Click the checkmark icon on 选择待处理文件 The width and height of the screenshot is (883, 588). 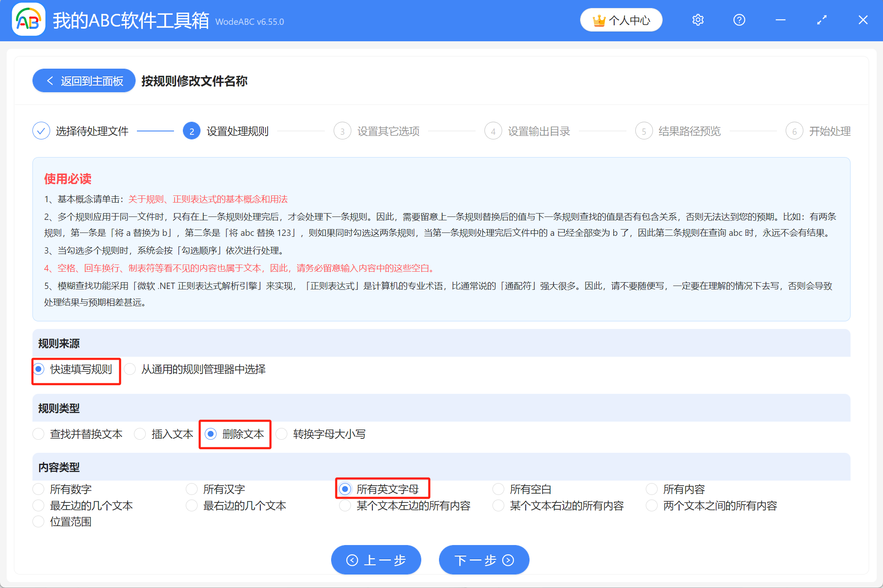coord(41,131)
